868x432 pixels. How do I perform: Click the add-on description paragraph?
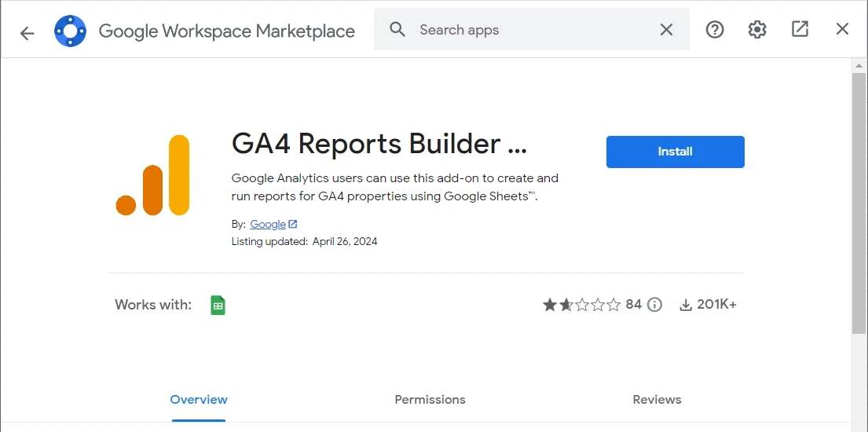pyautogui.click(x=394, y=187)
